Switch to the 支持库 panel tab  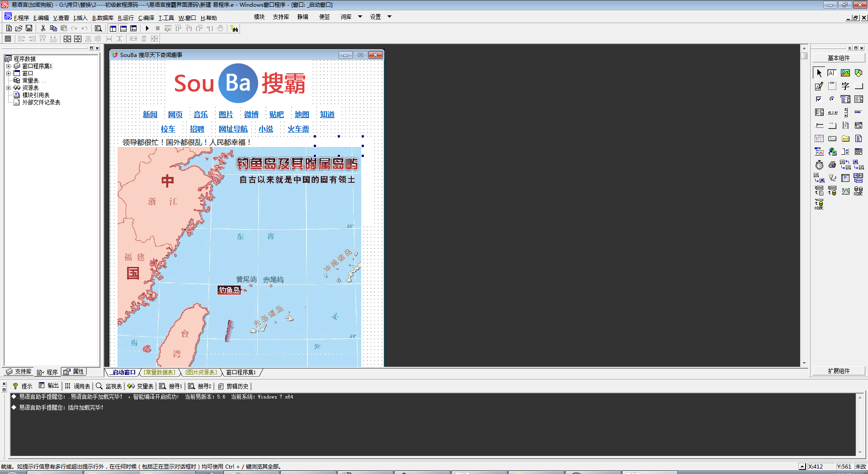click(19, 372)
